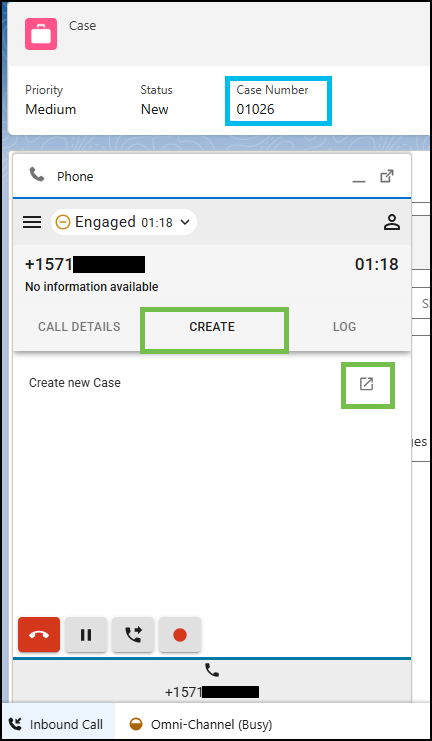Put the call on hold
Image resolution: width=432 pixels, height=741 pixels.
click(86, 635)
